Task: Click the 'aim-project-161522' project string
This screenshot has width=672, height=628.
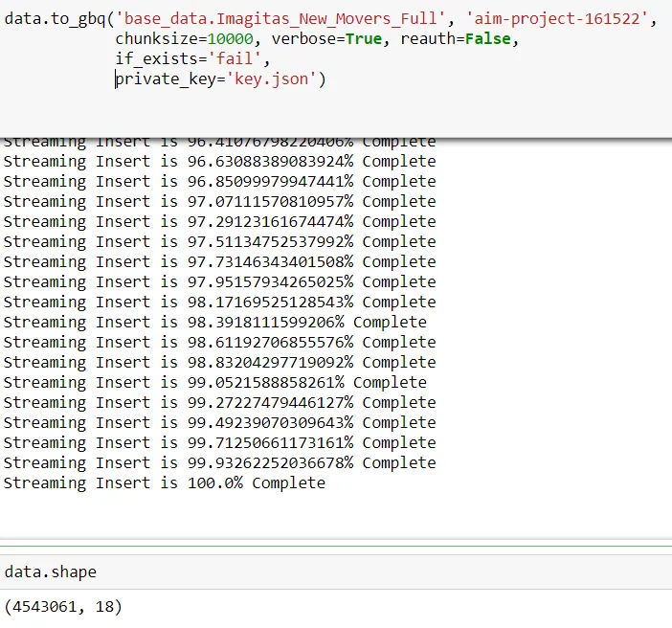Action: pos(556,19)
